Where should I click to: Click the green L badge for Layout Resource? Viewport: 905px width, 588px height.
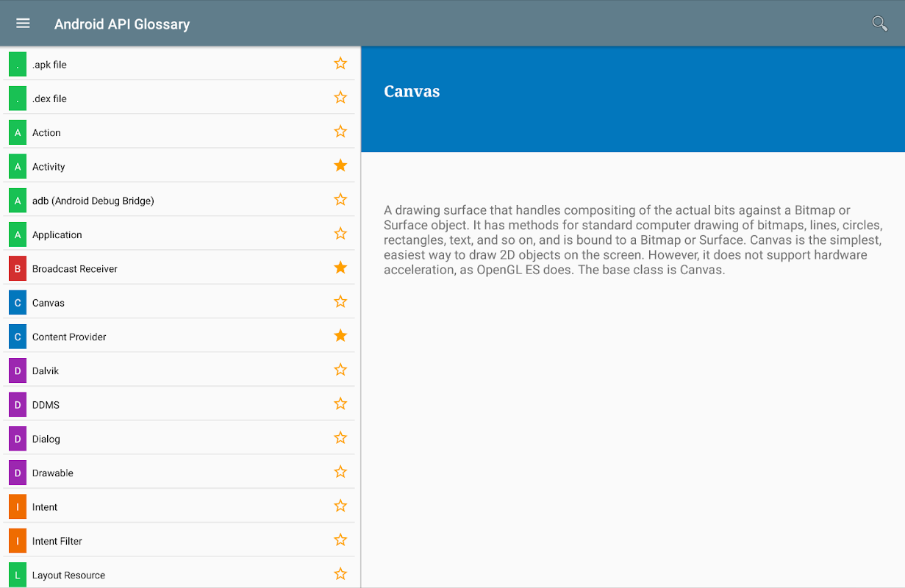18,575
